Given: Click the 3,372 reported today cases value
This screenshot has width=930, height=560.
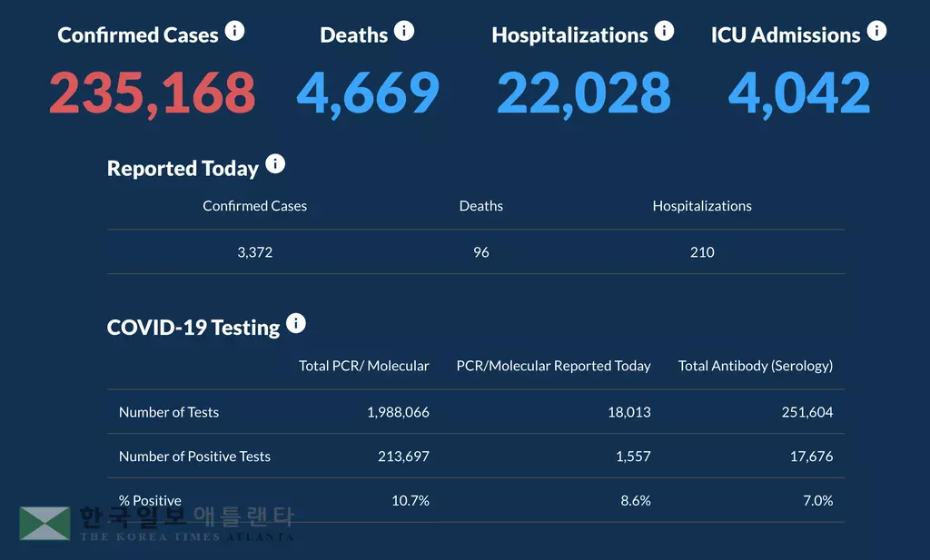Looking at the screenshot, I should point(255,252).
